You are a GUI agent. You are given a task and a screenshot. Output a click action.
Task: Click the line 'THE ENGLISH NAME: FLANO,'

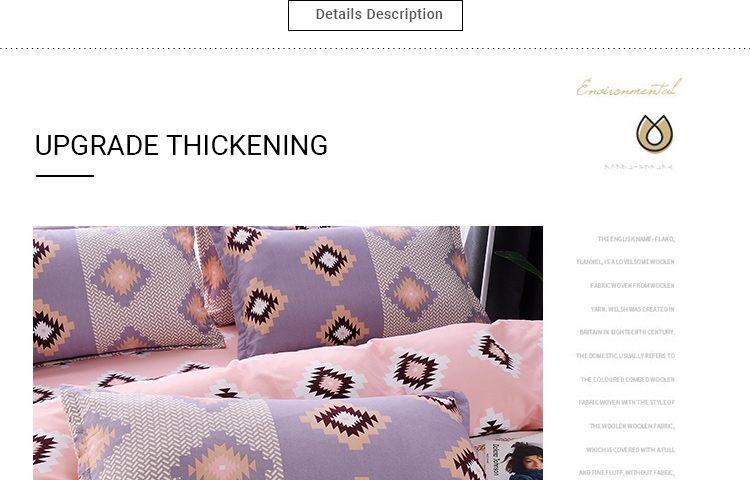[636, 239]
